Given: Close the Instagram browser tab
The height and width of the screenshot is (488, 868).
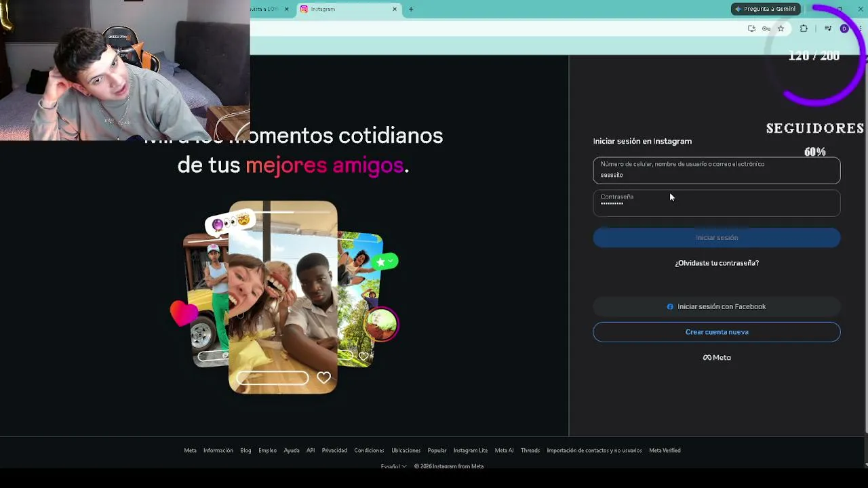Looking at the screenshot, I should 395,9.
